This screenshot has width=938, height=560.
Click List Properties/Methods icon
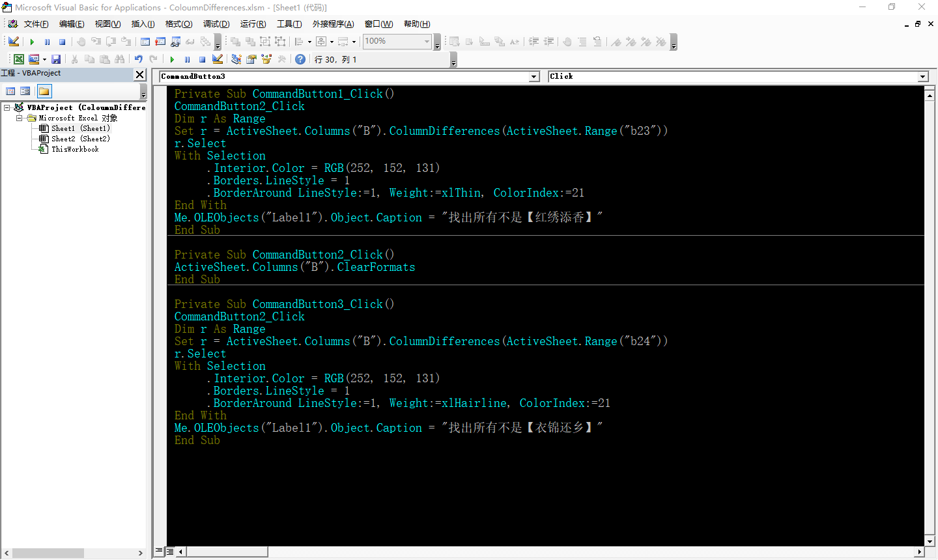pyautogui.click(x=454, y=42)
